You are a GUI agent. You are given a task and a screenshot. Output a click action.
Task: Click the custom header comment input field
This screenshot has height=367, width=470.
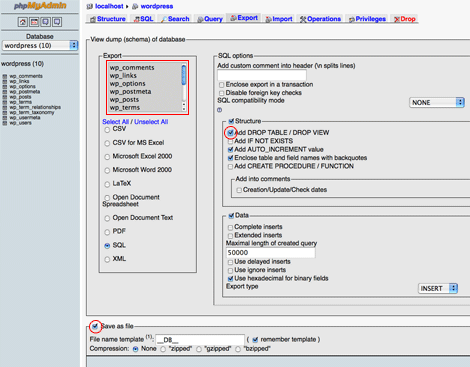pyautogui.click(x=262, y=75)
